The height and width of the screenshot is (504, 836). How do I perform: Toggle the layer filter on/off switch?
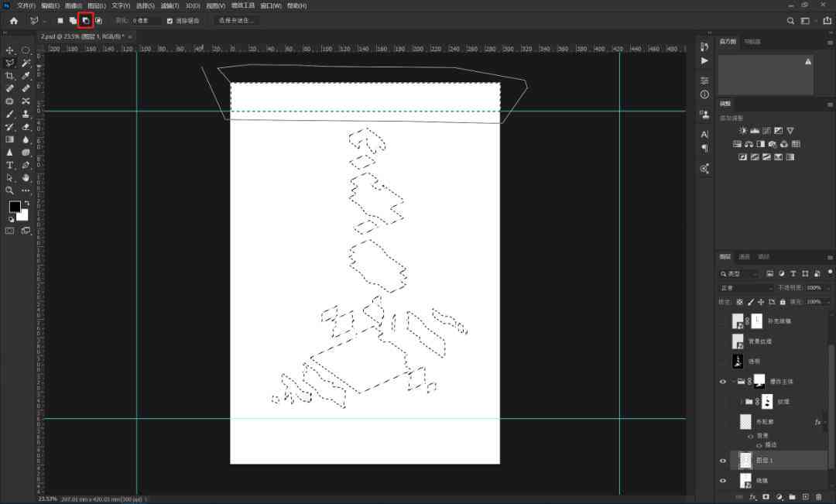click(830, 273)
